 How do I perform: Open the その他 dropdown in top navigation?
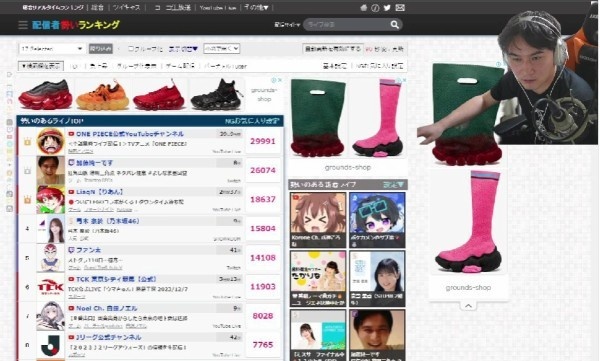tap(256, 7)
